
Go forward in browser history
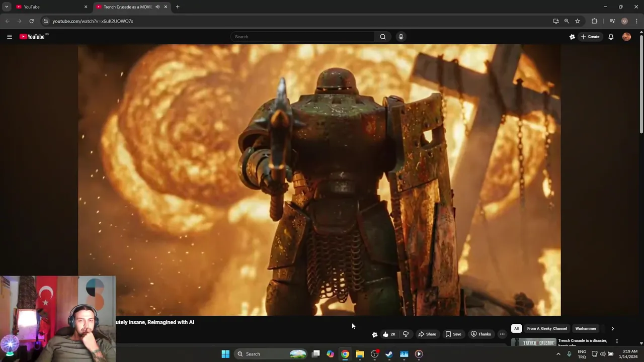[x=20, y=21]
